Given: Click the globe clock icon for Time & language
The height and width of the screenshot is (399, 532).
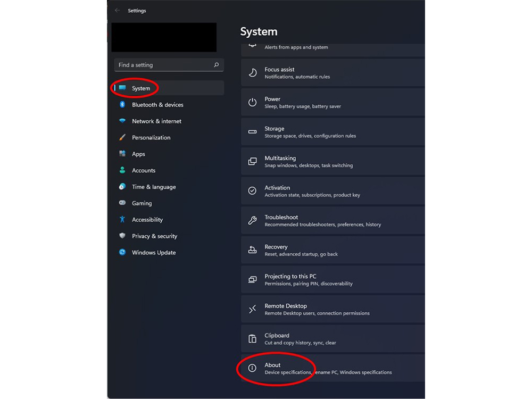Looking at the screenshot, I should click(x=122, y=187).
